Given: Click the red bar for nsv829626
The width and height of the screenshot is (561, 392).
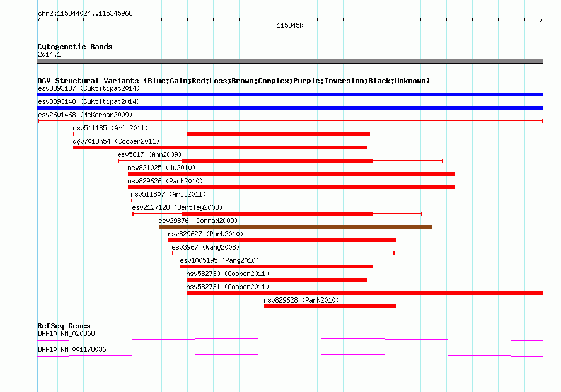Looking at the screenshot, I should click(291, 187).
